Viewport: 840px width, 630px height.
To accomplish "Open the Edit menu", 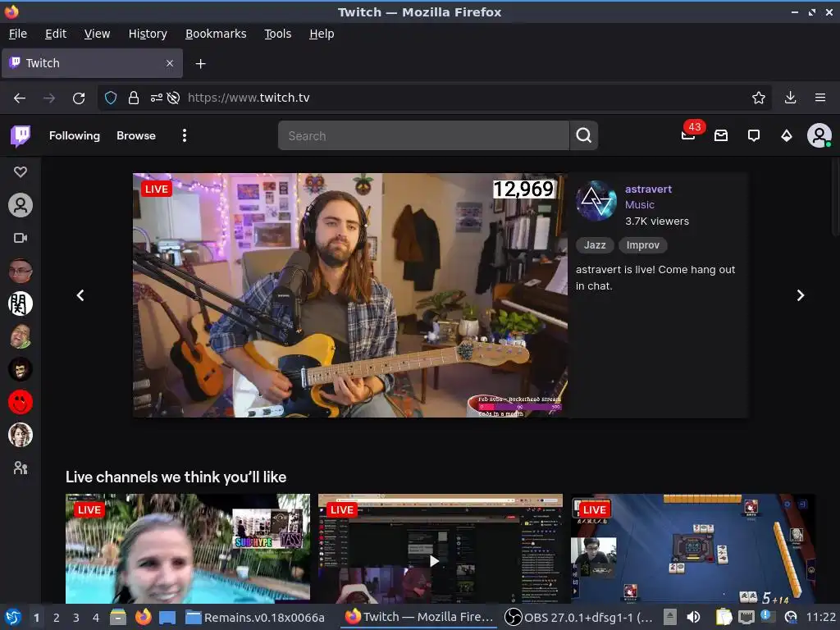I will coord(56,34).
